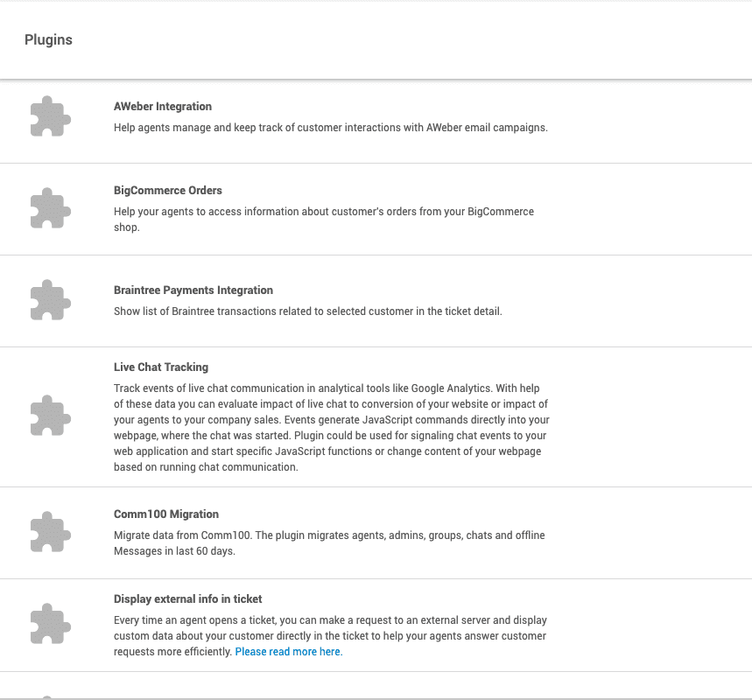Select the AWeber Integration plugin title

(163, 107)
